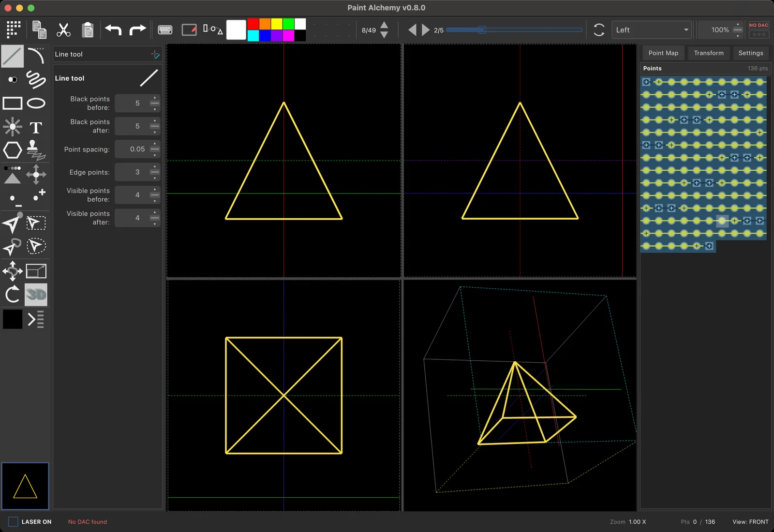Select the freehand squiggle tool
This screenshot has height=532, width=774.
36,80
